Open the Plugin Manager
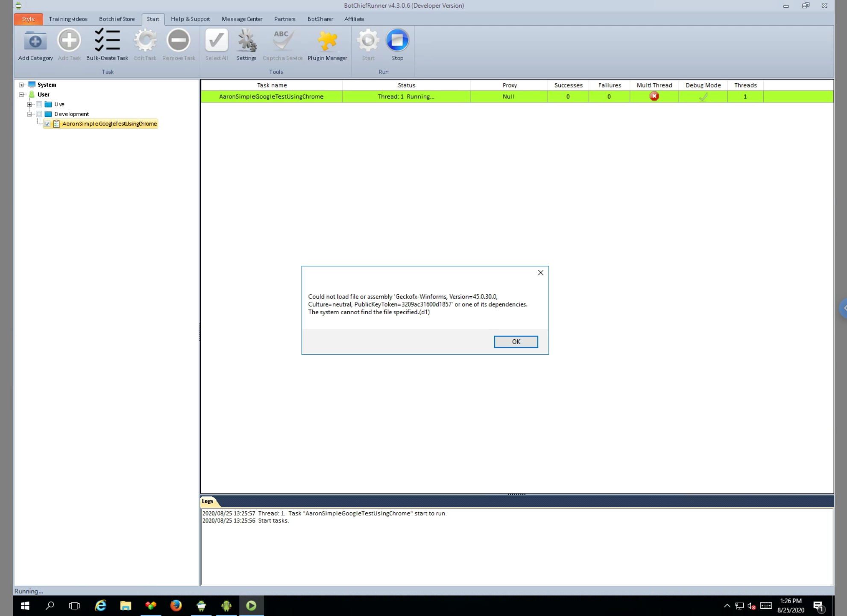Viewport: 847px width, 616px height. point(327,41)
